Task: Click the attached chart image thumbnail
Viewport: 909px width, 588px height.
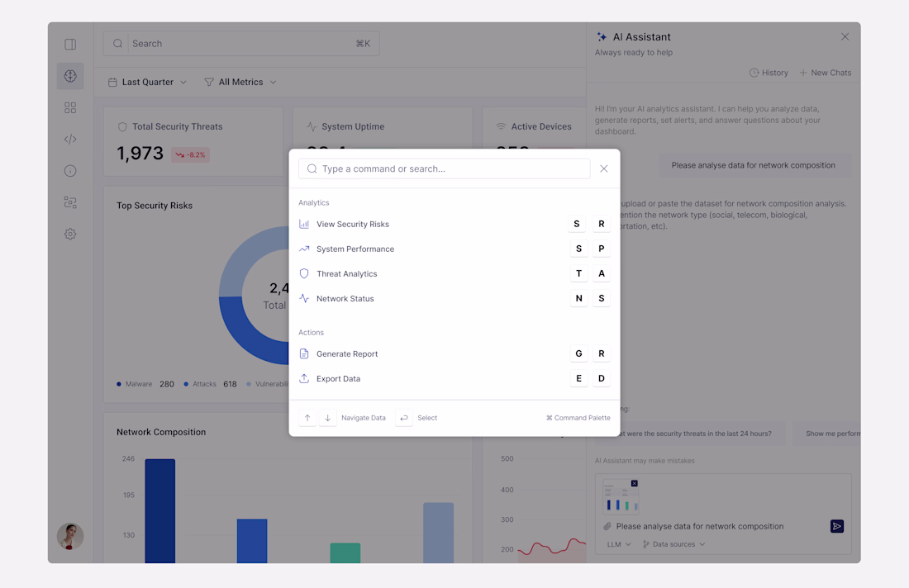Action: pos(621,497)
